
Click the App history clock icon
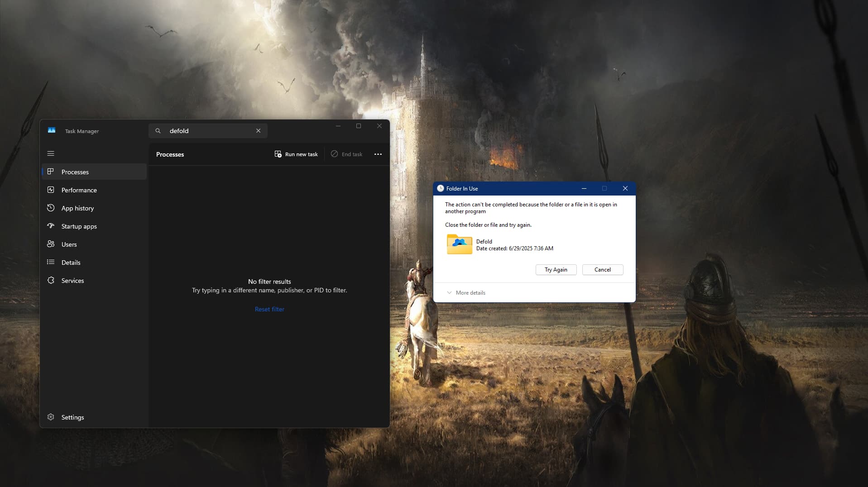[x=51, y=208]
